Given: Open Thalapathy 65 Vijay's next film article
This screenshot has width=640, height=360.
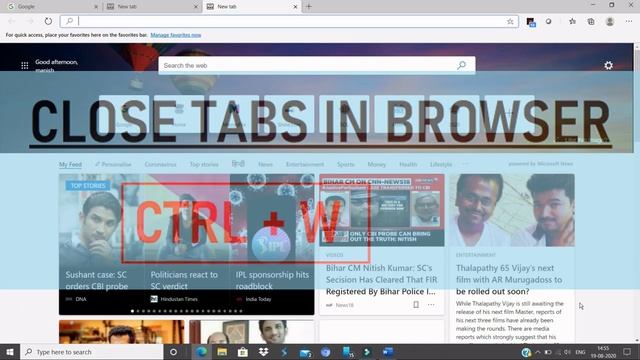Looking at the screenshot, I should coord(509,280).
